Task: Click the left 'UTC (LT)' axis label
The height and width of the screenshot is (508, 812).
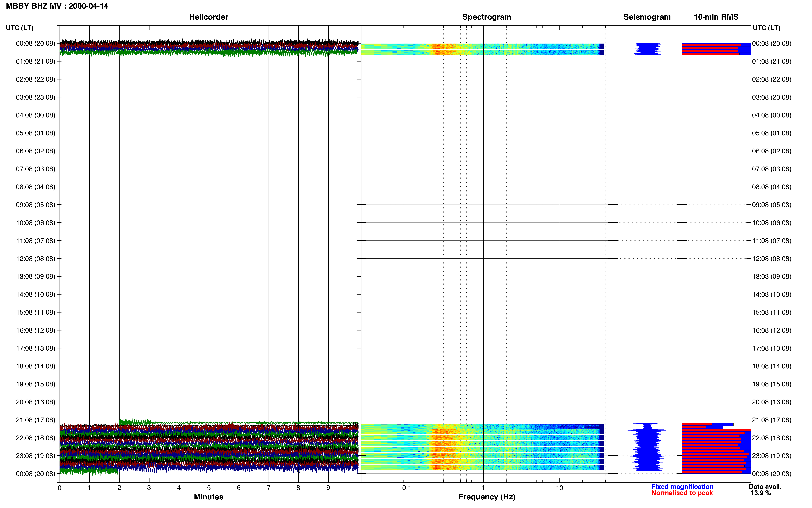Action: [19, 28]
